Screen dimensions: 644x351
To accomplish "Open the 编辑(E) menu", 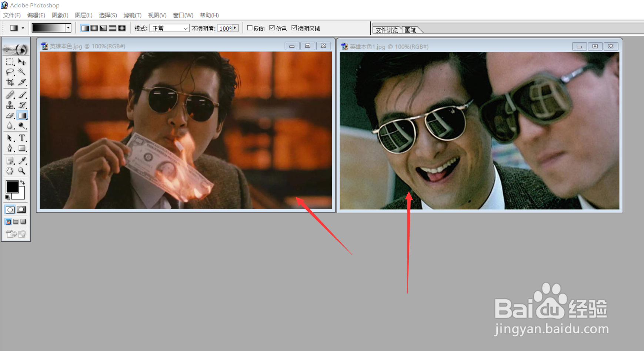I will (36, 15).
